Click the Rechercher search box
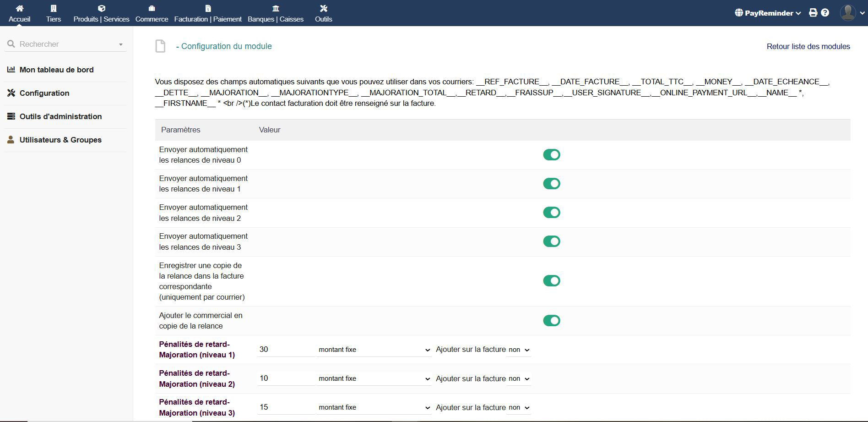 65,44
